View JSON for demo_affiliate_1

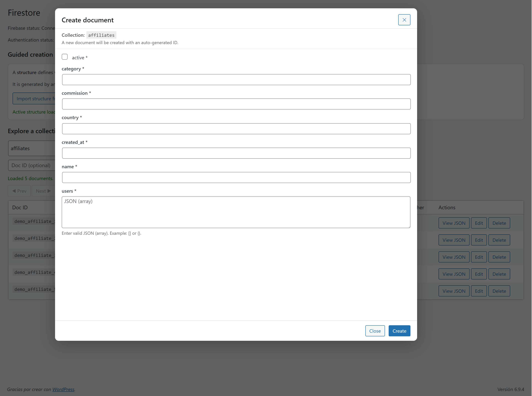454,223
